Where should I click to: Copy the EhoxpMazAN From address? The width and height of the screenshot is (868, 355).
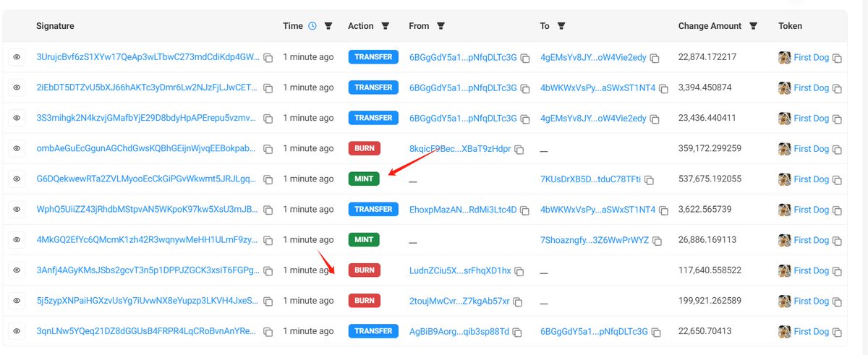525,210
